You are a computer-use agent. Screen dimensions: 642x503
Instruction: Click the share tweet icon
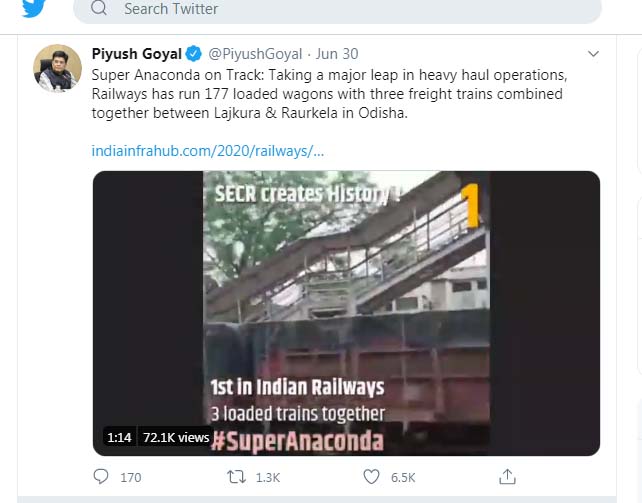[x=507, y=477]
